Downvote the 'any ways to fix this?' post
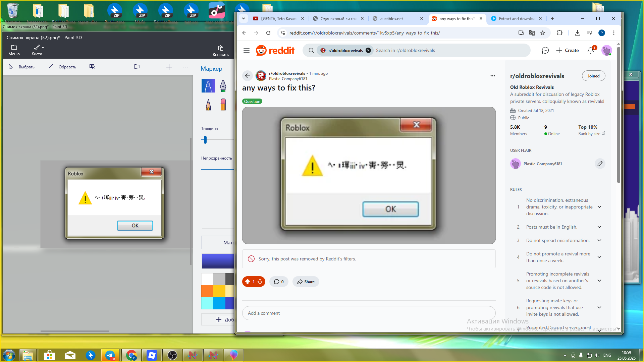Viewport: 644px width, 362px height. [x=260, y=282]
